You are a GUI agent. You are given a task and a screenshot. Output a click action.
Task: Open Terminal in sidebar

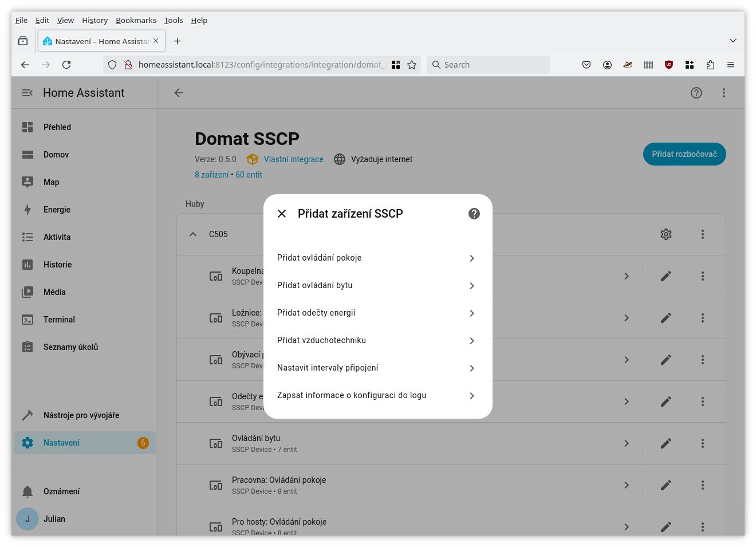coord(85,320)
